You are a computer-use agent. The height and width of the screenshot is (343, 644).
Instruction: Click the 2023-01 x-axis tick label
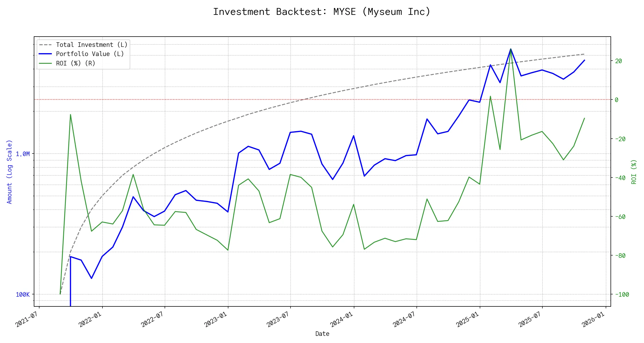pyautogui.click(x=216, y=319)
